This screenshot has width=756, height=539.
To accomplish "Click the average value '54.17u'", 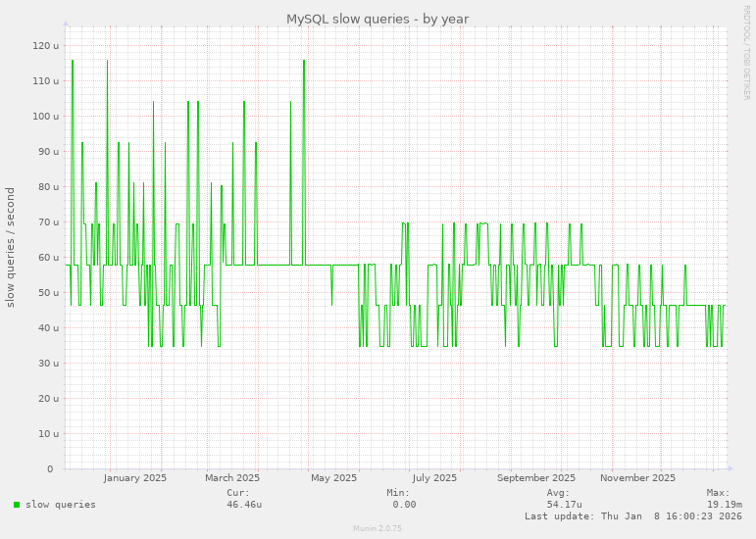I will point(564,505).
